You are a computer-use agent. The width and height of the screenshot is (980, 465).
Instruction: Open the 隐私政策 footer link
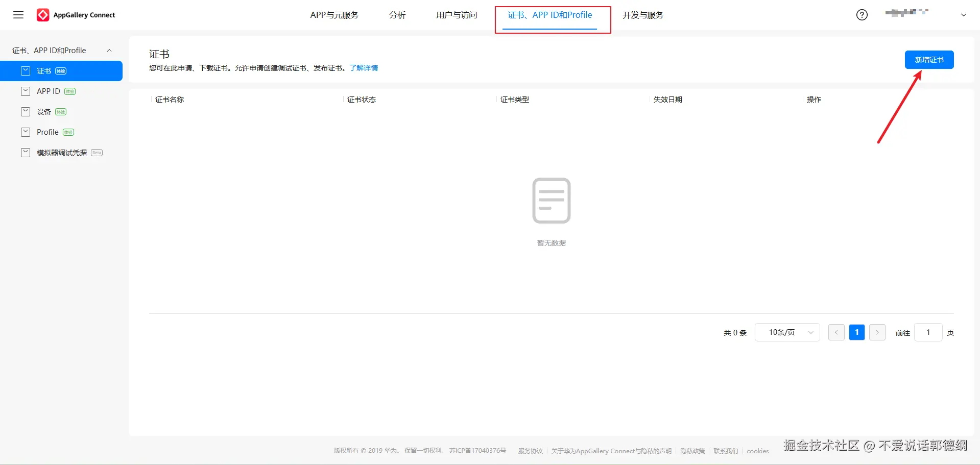point(692,451)
